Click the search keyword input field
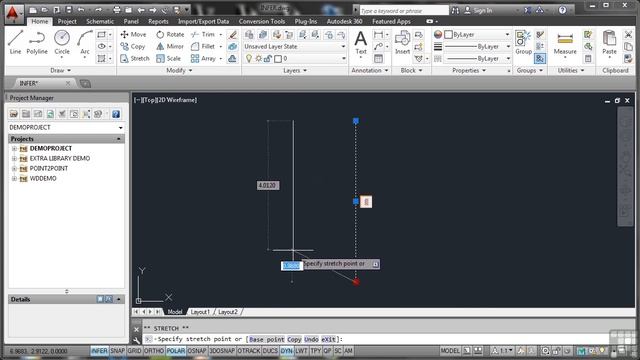The height and width of the screenshot is (360, 640). pyautogui.click(x=404, y=11)
